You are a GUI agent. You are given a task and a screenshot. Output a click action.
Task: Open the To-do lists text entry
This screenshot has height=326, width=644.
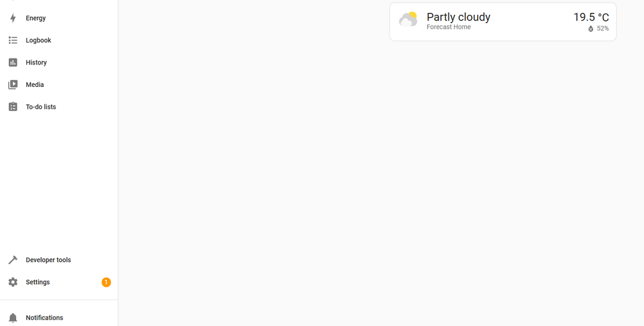[x=41, y=107]
